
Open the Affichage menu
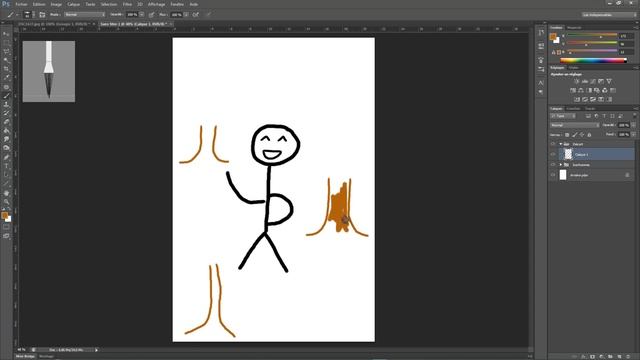pos(156,4)
